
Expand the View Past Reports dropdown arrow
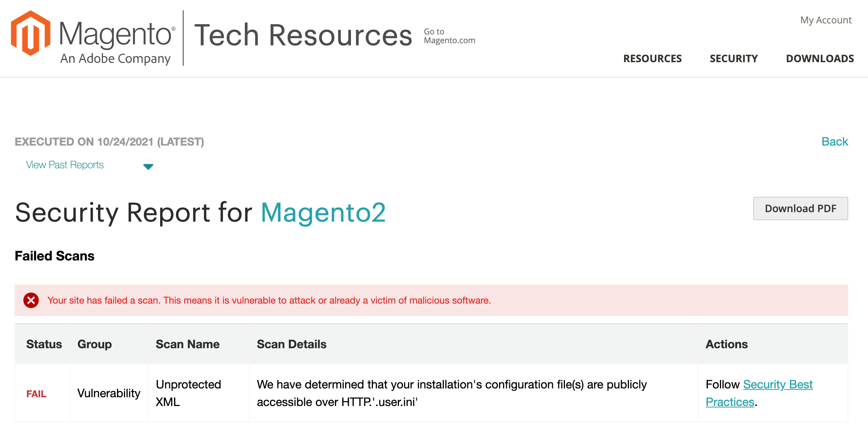[148, 166]
